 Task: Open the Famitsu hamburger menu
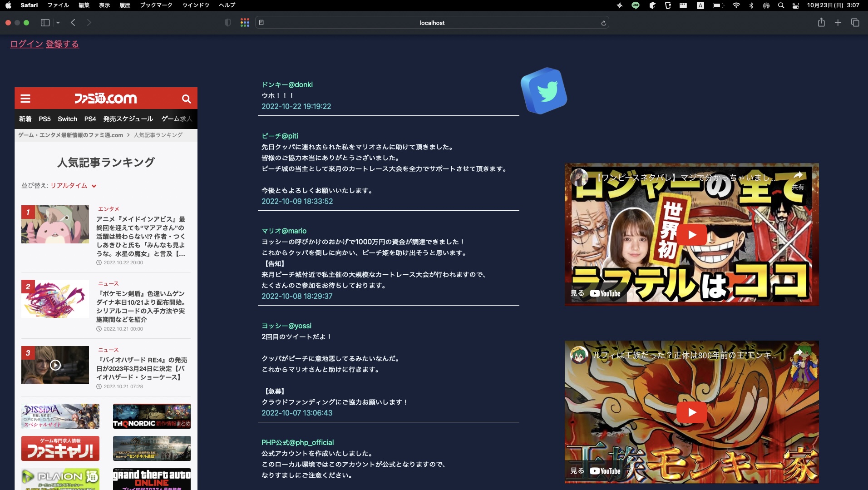pos(25,99)
